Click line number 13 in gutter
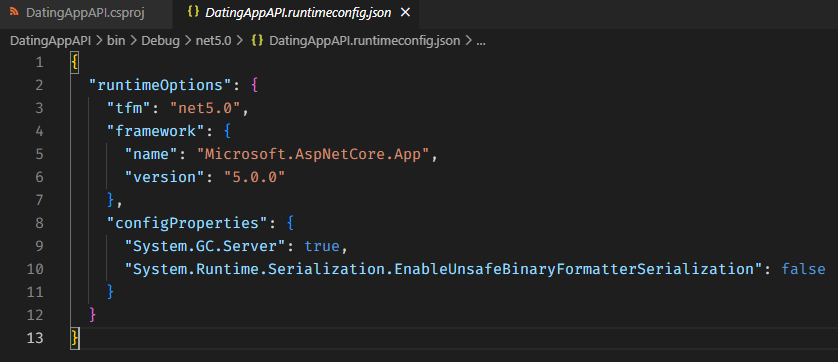The width and height of the screenshot is (838, 362). (x=35, y=338)
